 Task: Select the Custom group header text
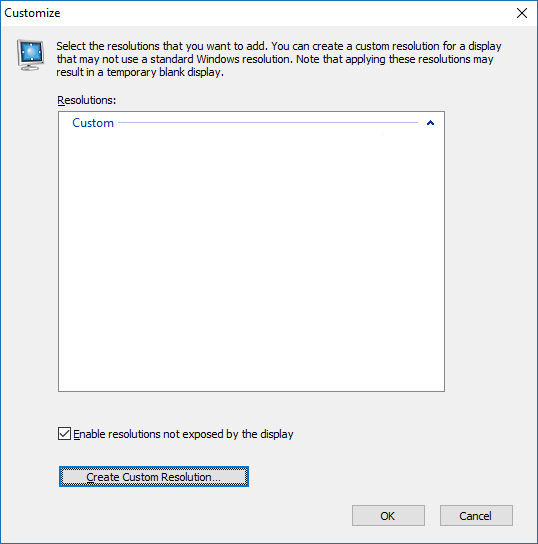(93, 123)
